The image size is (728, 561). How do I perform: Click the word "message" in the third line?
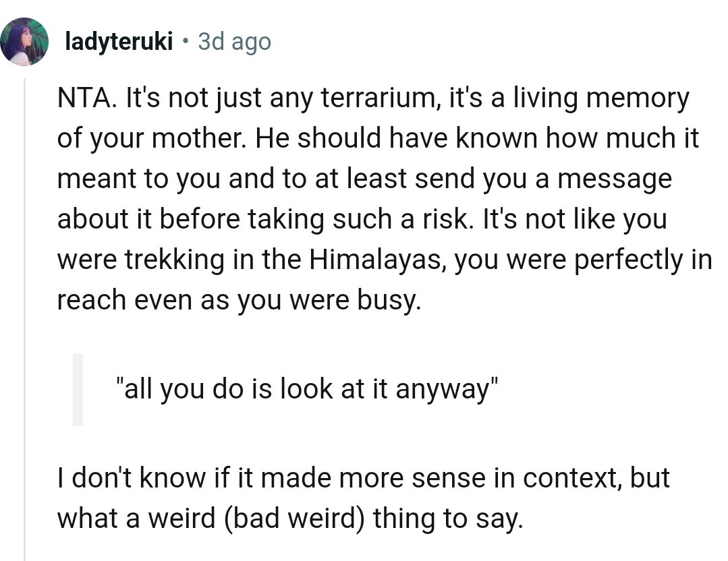613,180
